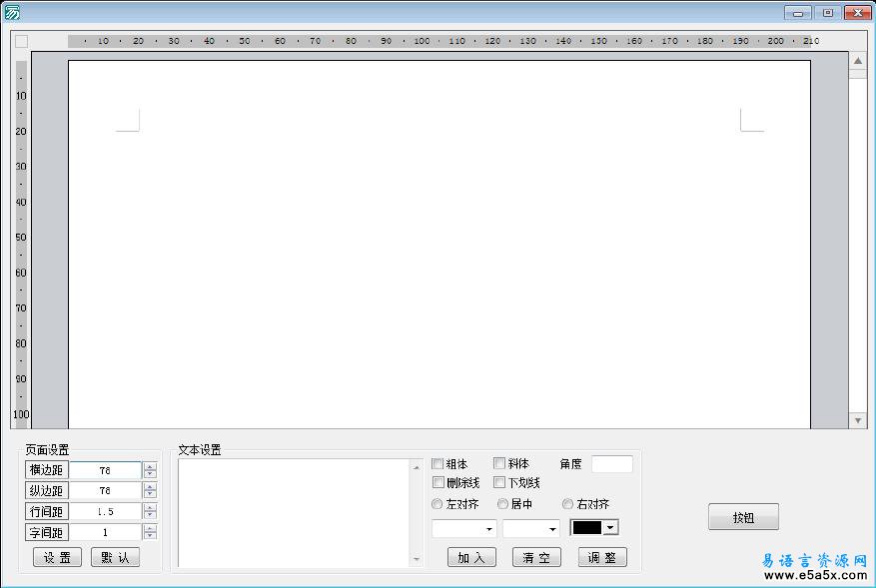
Task: Choose the 居中 center alignment option
Action: pyautogui.click(x=502, y=504)
